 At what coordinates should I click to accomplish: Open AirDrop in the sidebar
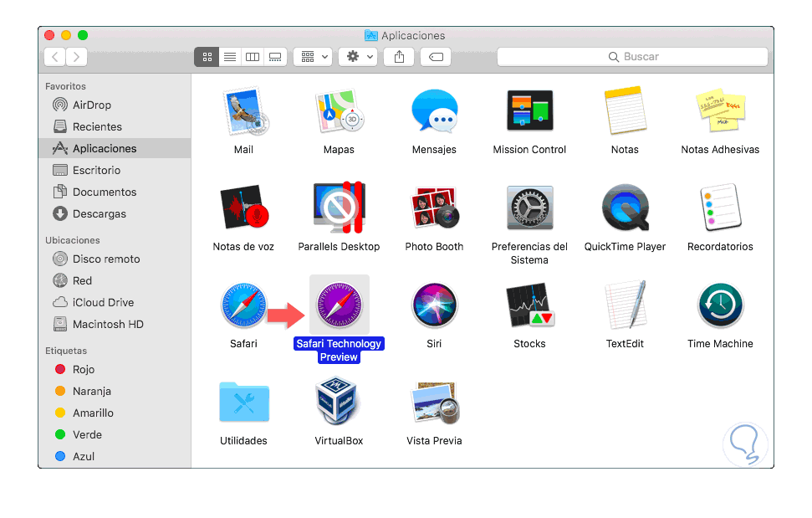(x=115, y=105)
